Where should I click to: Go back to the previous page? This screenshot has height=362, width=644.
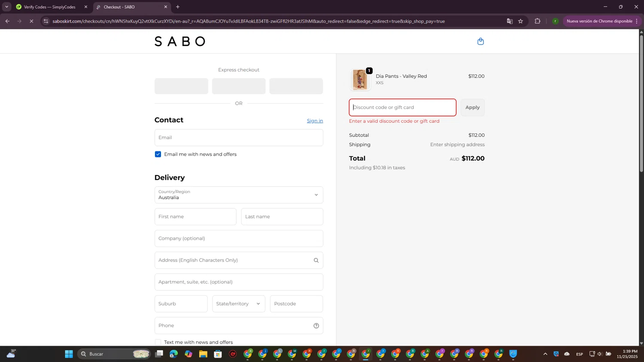pos(7,21)
